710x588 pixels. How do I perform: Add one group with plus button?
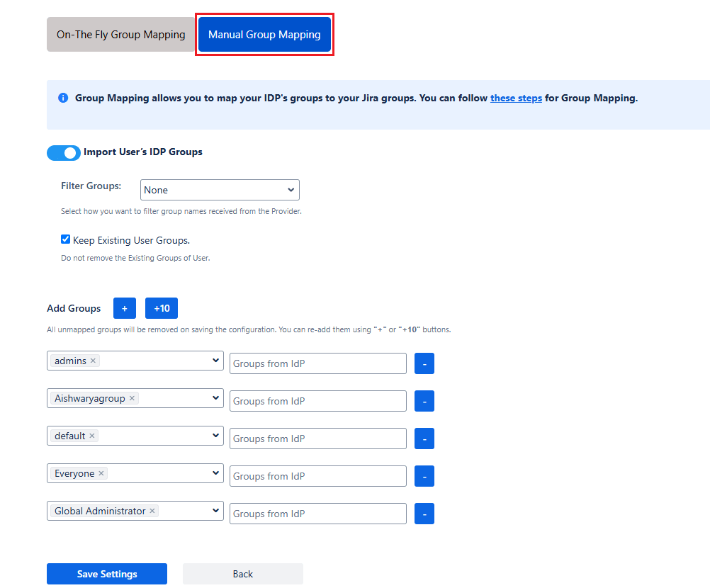click(x=125, y=308)
